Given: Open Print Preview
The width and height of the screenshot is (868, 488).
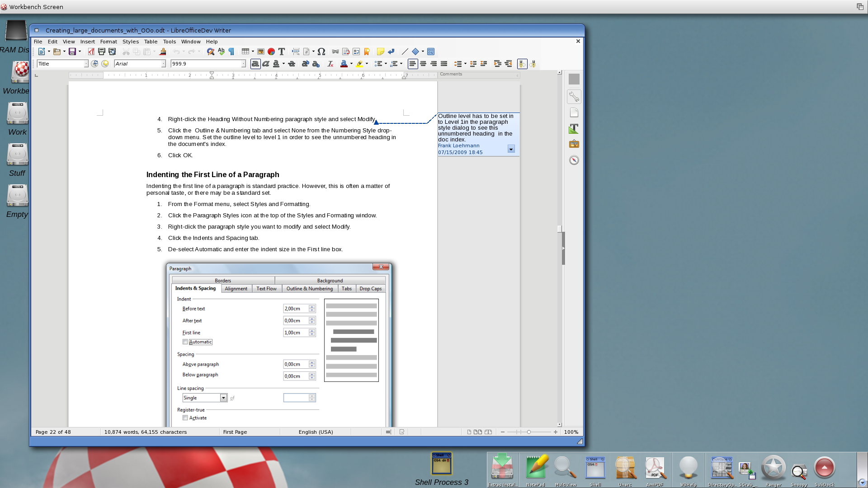Looking at the screenshot, I should [112, 52].
